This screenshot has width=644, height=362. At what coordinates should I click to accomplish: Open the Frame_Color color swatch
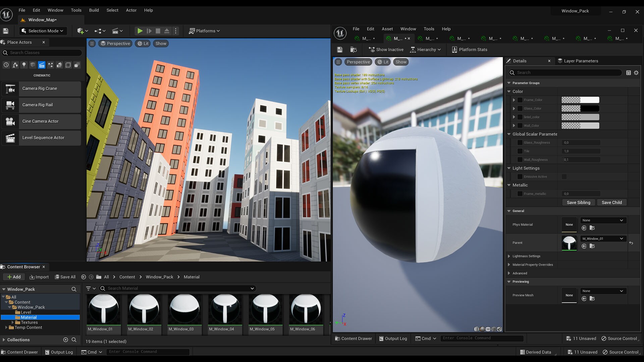point(580,100)
